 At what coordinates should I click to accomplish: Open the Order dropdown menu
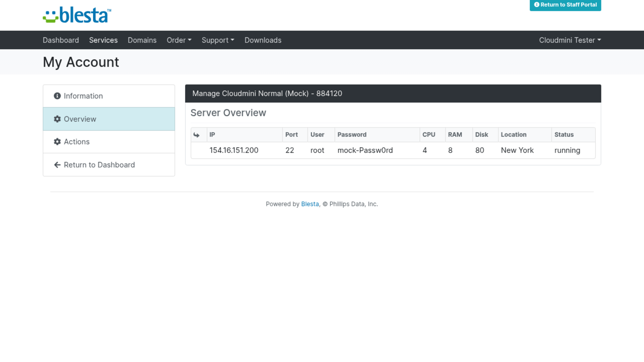click(x=179, y=40)
